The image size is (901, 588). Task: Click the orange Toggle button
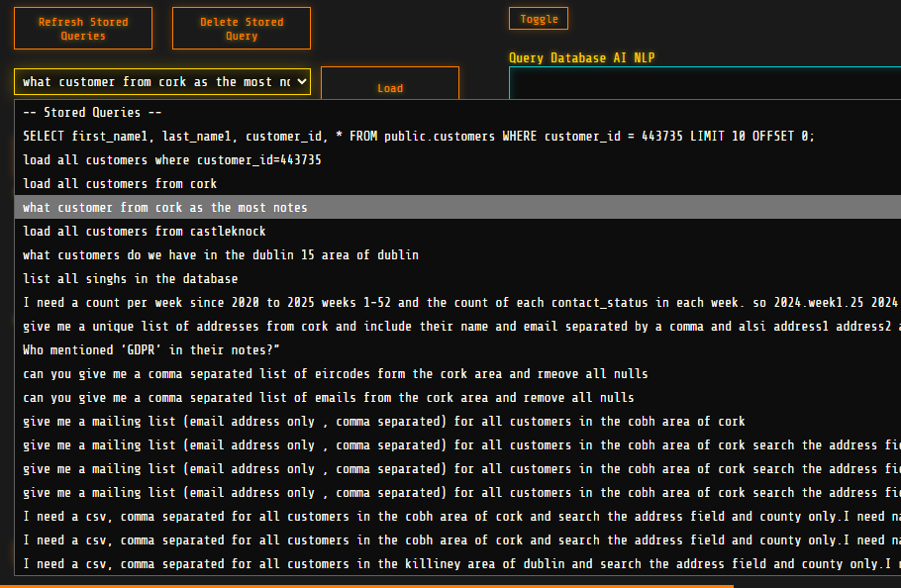[x=539, y=19]
